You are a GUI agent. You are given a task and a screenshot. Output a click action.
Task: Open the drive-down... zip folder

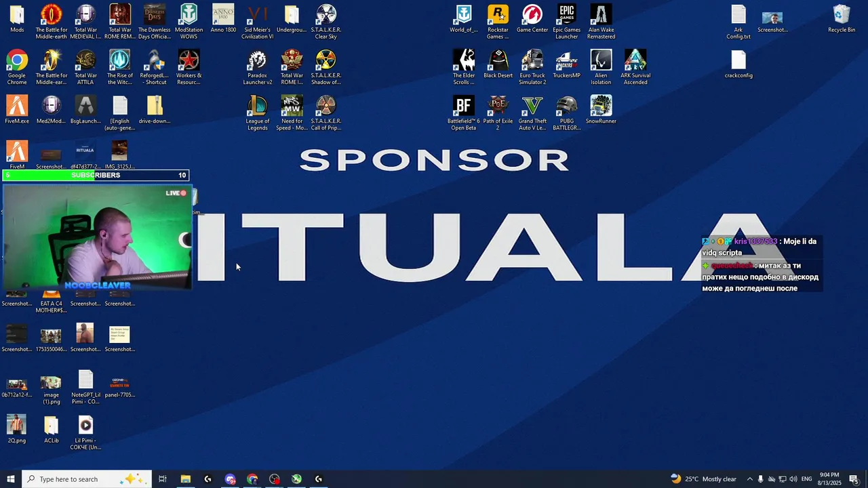pos(155,110)
